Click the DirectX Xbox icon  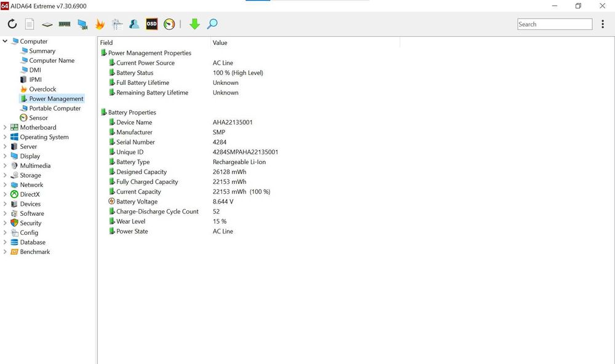pos(14,194)
